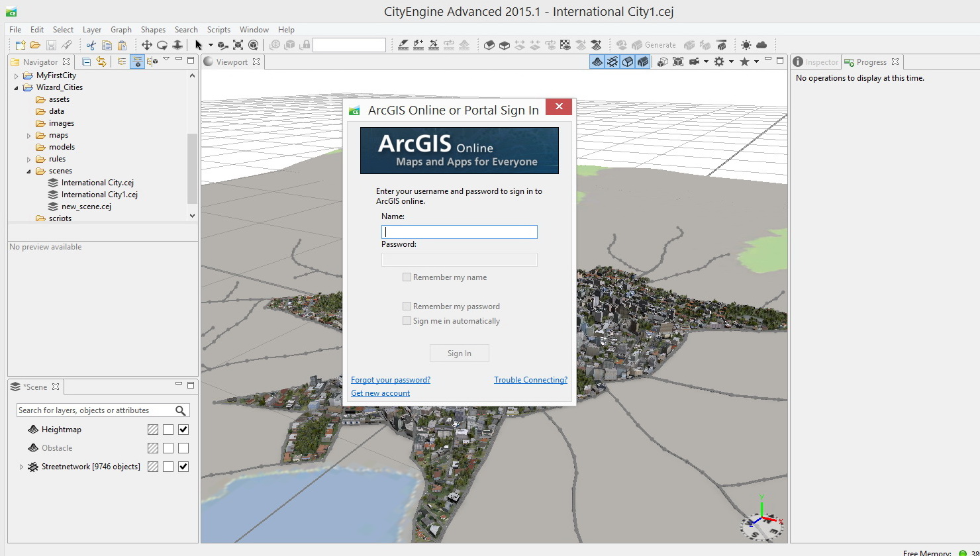This screenshot has width=980, height=556.
Task: Click the Name input field in sign-in dialog
Action: 460,232
